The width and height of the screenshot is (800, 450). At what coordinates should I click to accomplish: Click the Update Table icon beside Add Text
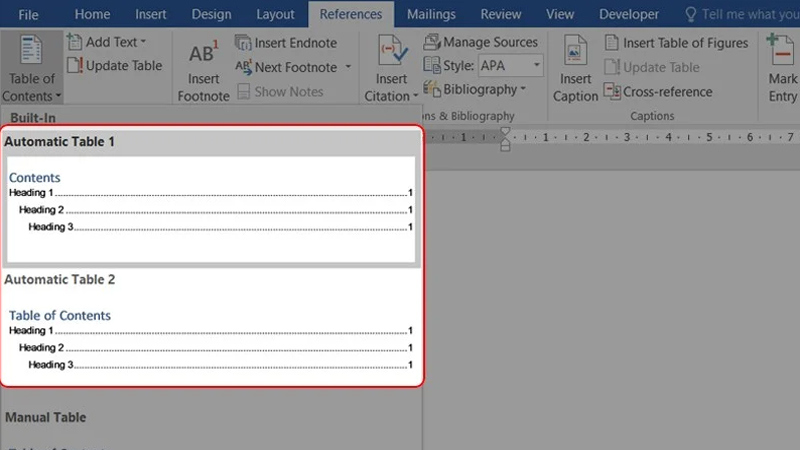76,66
